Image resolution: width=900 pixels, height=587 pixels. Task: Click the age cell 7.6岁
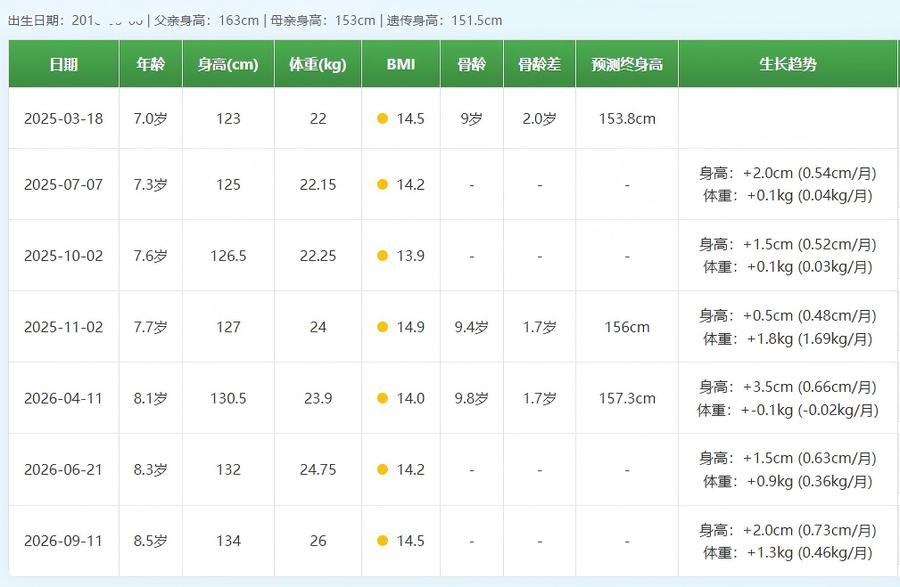coord(150,256)
